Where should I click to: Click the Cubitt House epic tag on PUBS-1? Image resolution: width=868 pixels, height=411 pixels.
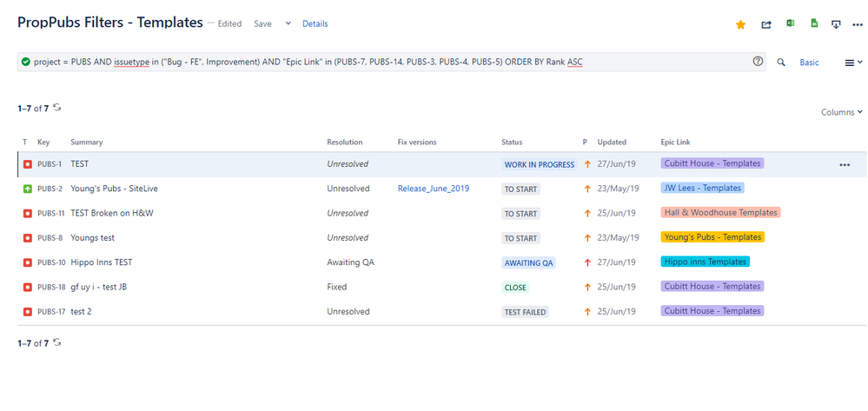coord(712,163)
